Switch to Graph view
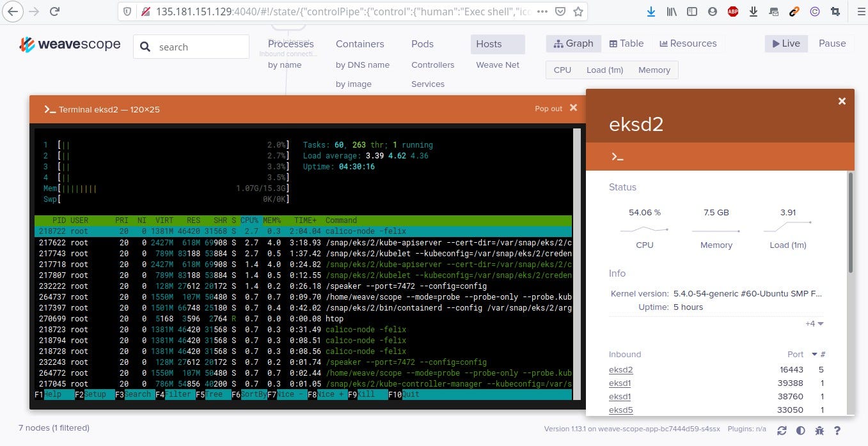The height and width of the screenshot is (446, 868). click(574, 43)
